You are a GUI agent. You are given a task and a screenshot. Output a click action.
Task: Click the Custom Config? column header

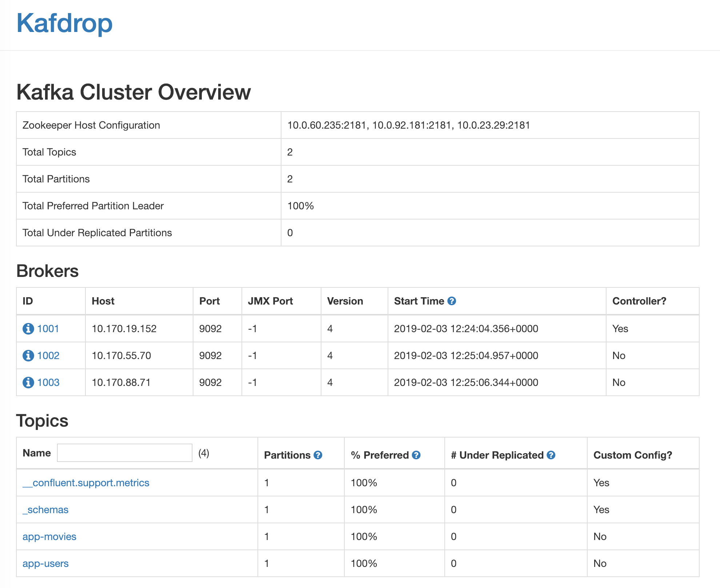tap(633, 455)
